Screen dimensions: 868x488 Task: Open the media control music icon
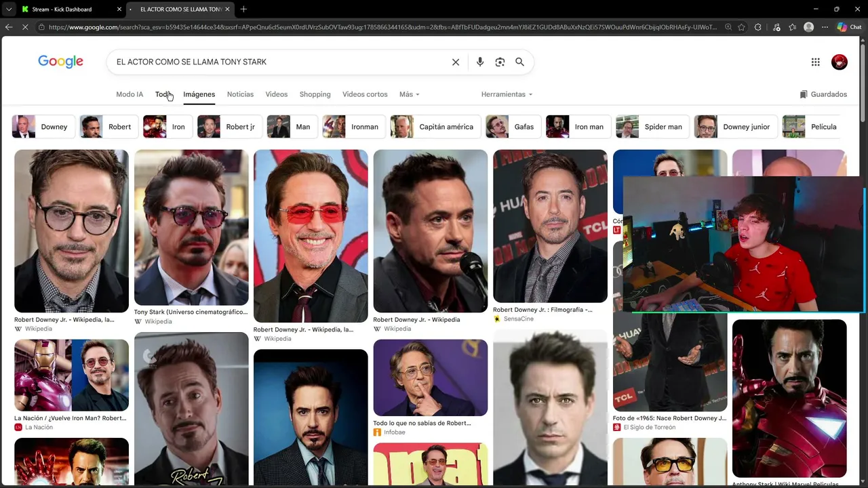pyautogui.click(x=775, y=27)
